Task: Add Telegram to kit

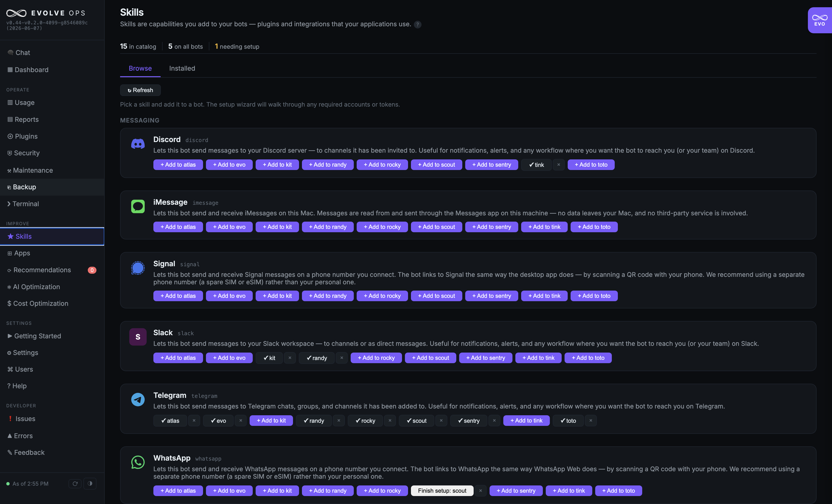Action: (x=271, y=421)
